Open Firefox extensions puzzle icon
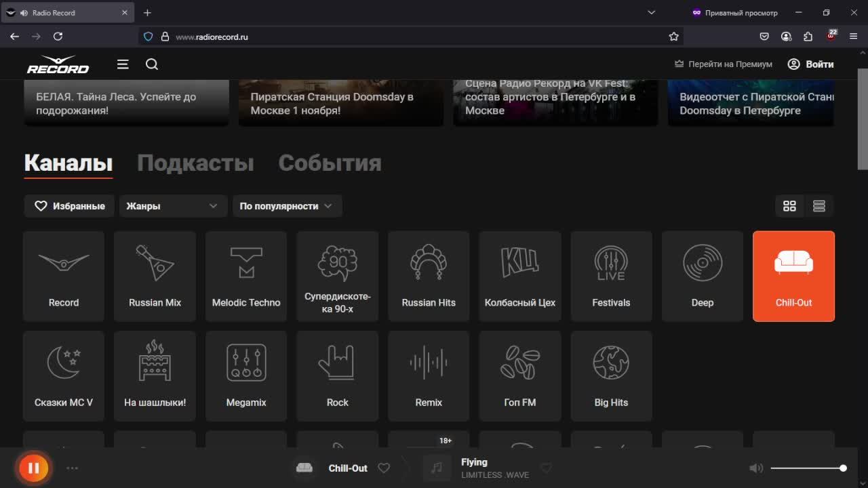 pyautogui.click(x=808, y=37)
